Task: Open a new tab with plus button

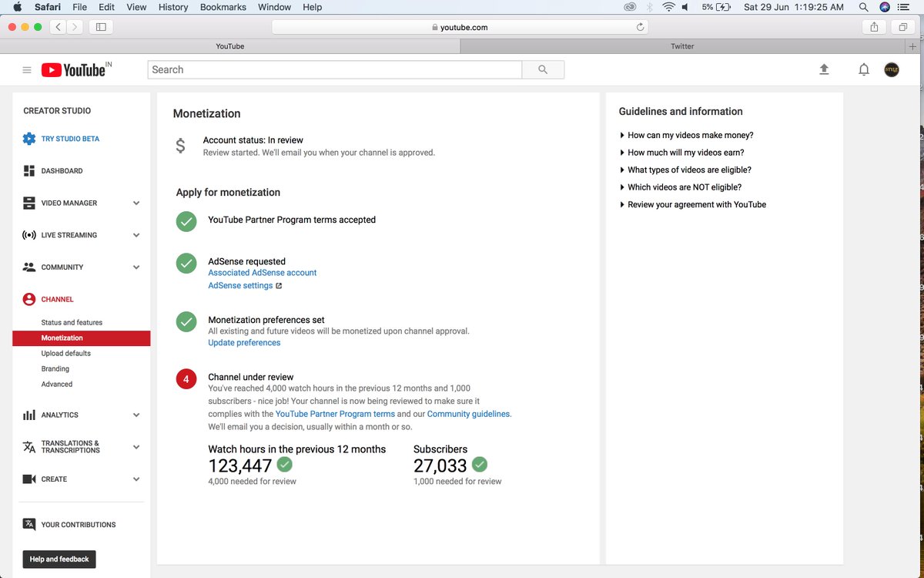Action: pyautogui.click(x=913, y=46)
